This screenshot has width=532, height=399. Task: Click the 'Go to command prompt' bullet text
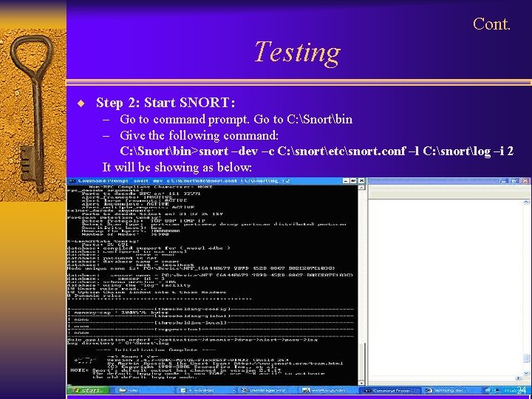tap(236, 120)
